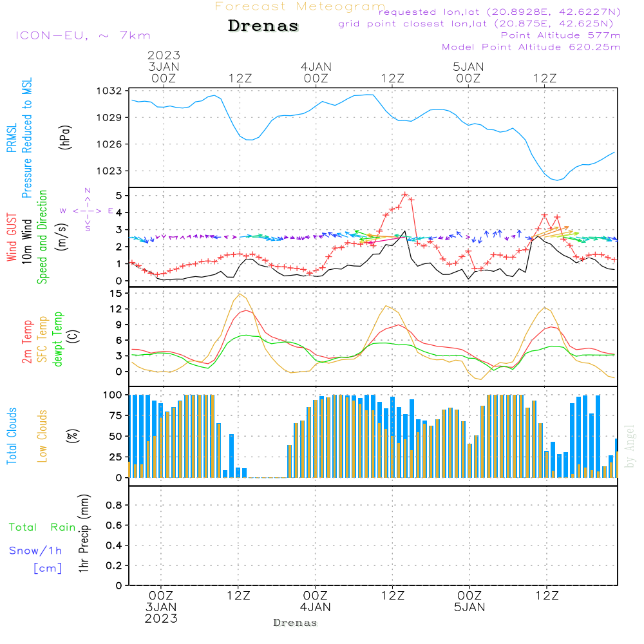
Task: Click the top '4JAN' date label
Action: pyautogui.click(x=316, y=66)
